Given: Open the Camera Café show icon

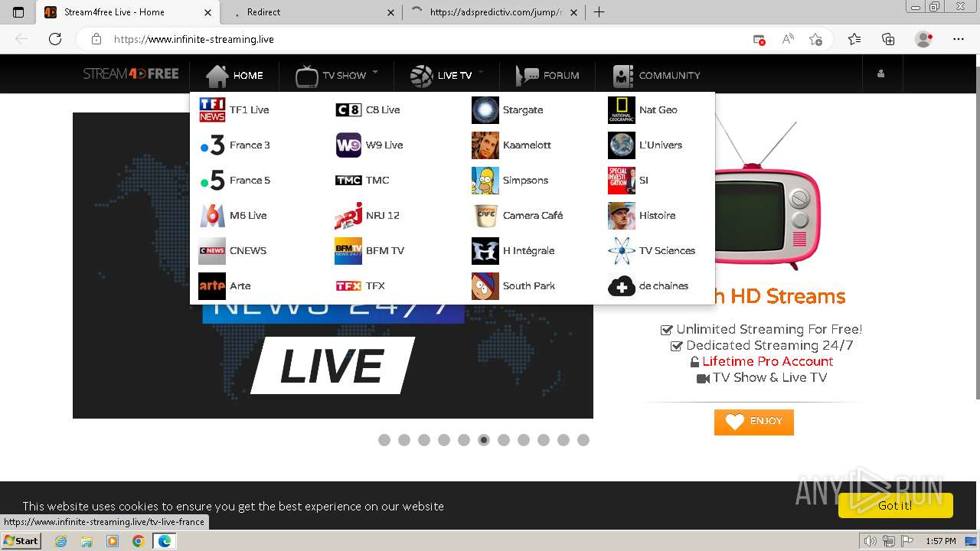Looking at the screenshot, I should pyautogui.click(x=485, y=216).
